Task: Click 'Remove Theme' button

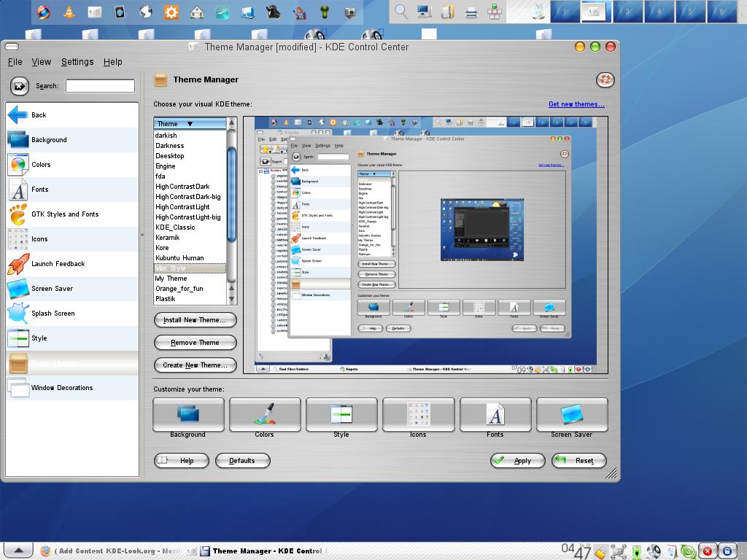Action: (x=196, y=343)
